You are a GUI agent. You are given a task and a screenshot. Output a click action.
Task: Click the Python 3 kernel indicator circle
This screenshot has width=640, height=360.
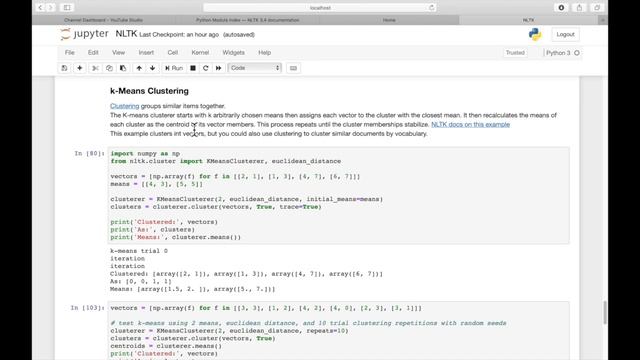577,53
